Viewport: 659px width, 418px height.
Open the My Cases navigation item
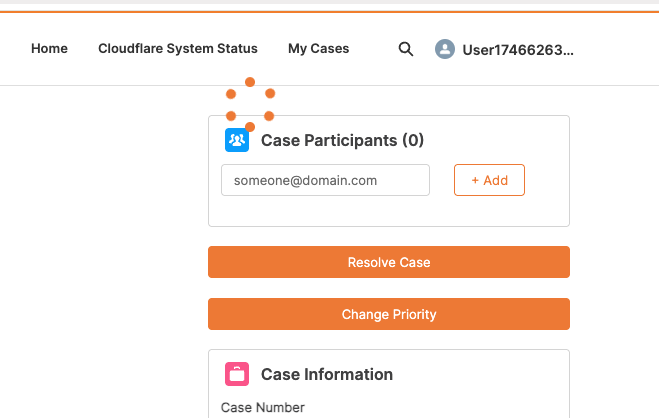[319, 49]
